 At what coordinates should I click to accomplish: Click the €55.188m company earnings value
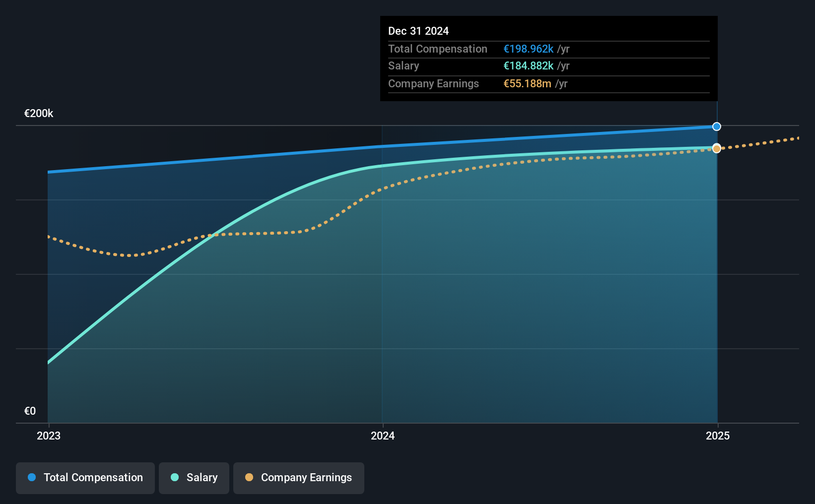click(x=527, y=83)
